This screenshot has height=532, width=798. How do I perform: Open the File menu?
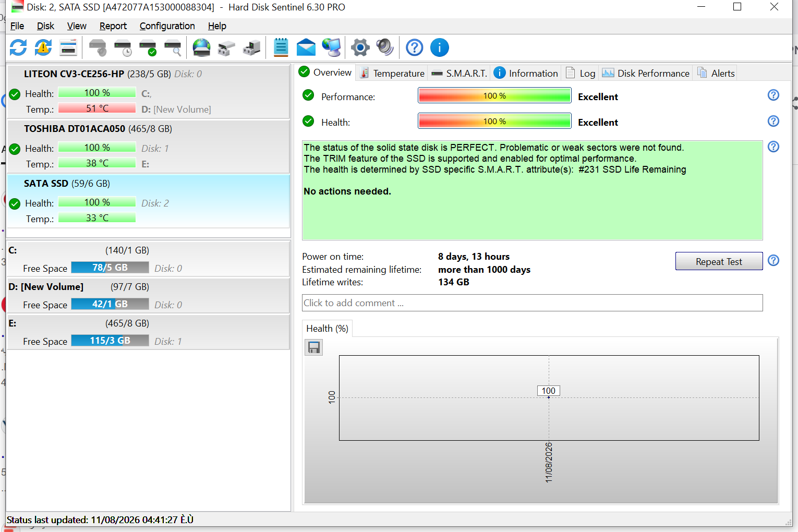(17, 26)
